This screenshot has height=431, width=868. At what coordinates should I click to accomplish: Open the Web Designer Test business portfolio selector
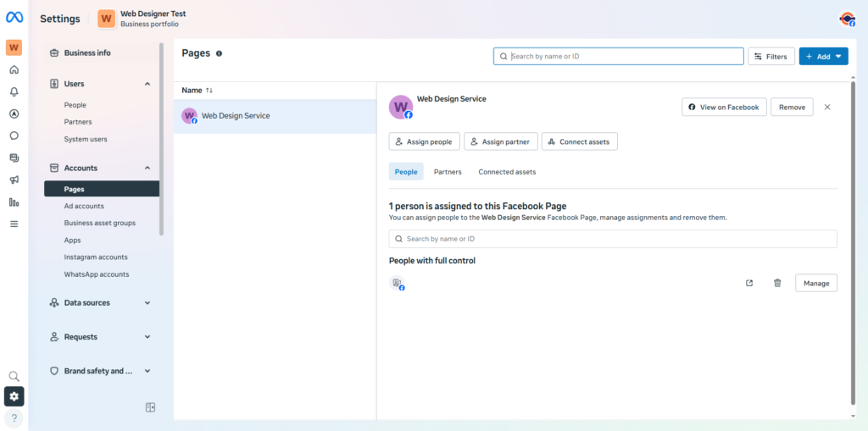click(142, 19)
